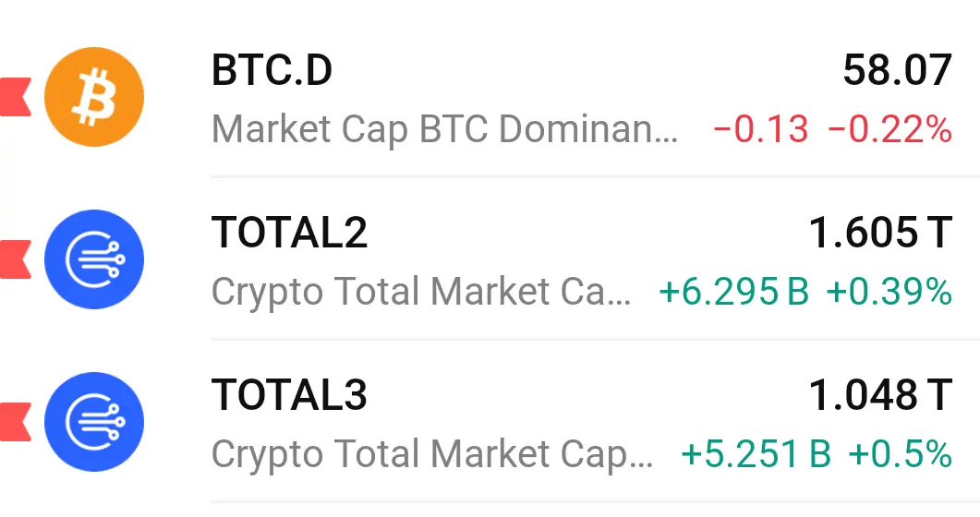The height and width of the screenshot is (517, 980).
Task: Tap the BTC.D price 58.07
Action: point(898,70)
